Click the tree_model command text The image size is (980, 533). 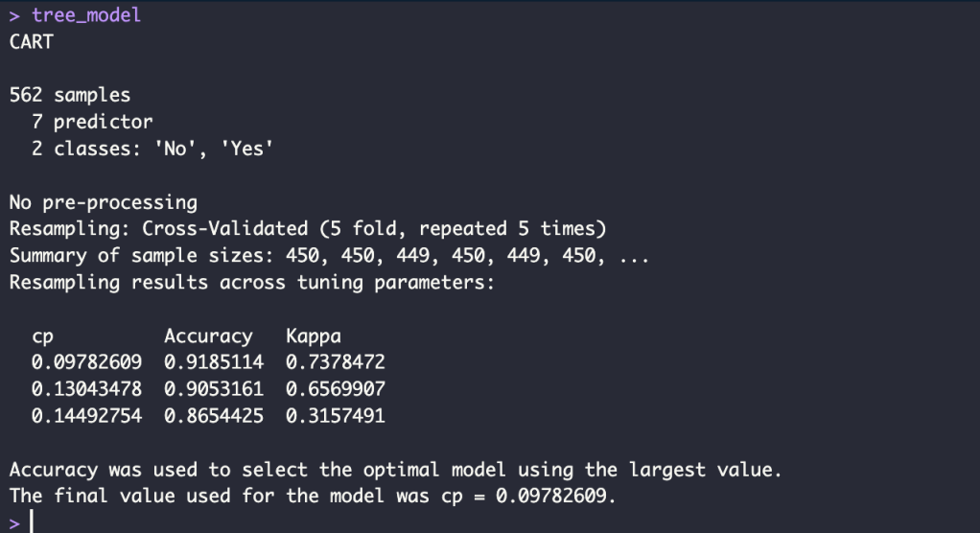coord(85,16)
